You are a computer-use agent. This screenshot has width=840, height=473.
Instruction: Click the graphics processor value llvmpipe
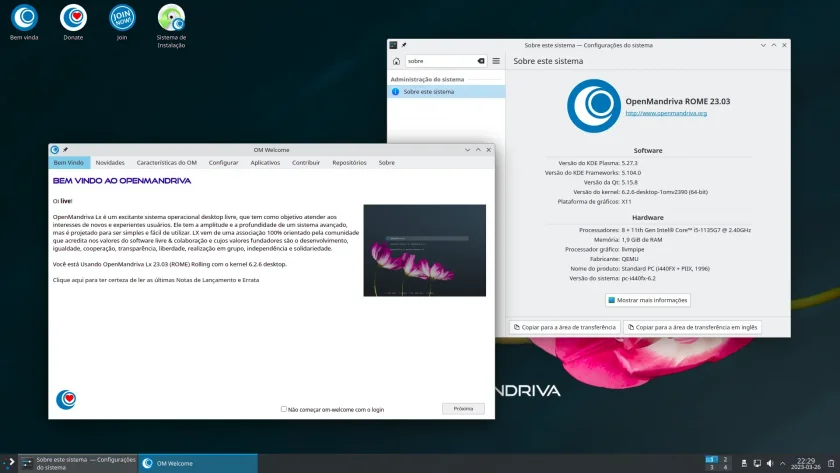[x=633, y=249]
